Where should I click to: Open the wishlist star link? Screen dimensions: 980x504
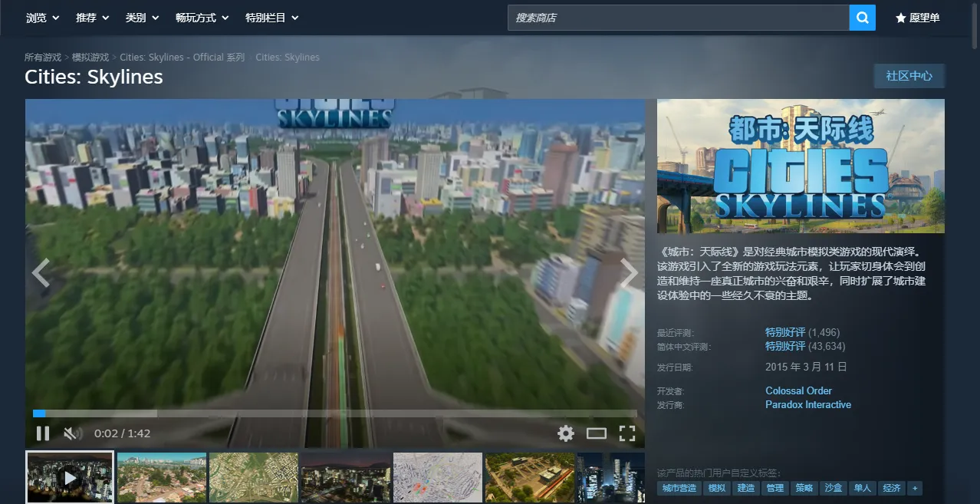click(917, 18)
